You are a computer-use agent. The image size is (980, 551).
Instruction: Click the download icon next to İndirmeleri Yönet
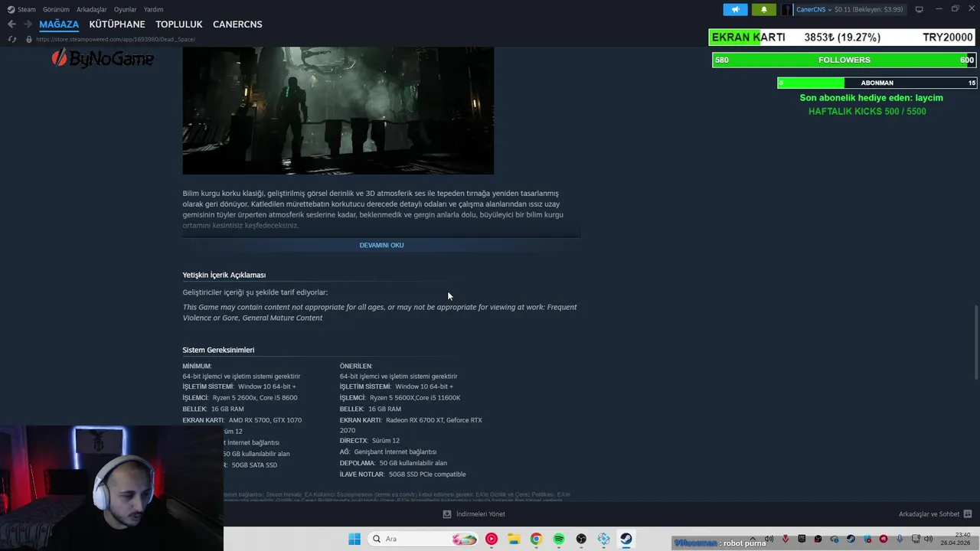coord(447,514)
